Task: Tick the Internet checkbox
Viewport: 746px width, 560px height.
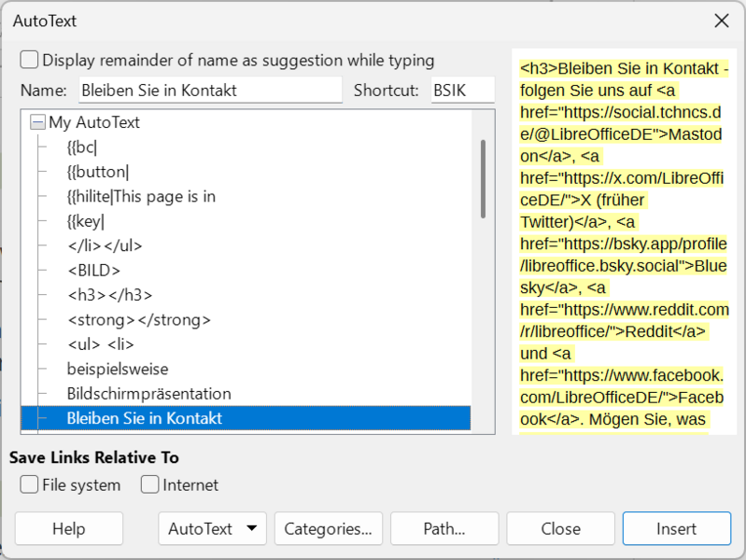Action: click(150, 484)
